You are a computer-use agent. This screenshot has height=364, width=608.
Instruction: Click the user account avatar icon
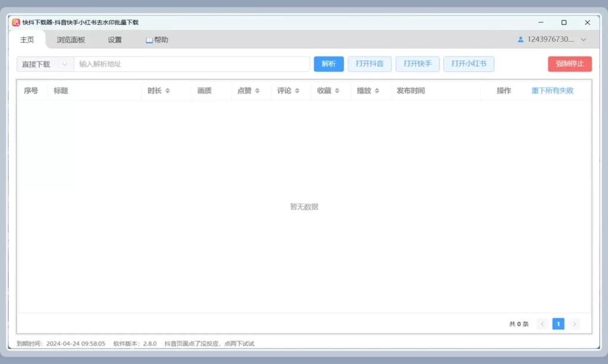(x=520, y=40)
